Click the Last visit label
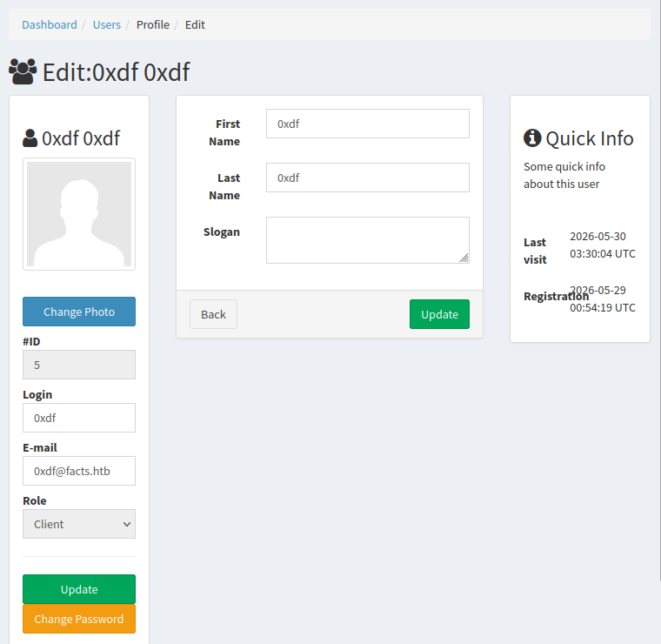Viewport: 661px width, 644px height. click(535, 251)
